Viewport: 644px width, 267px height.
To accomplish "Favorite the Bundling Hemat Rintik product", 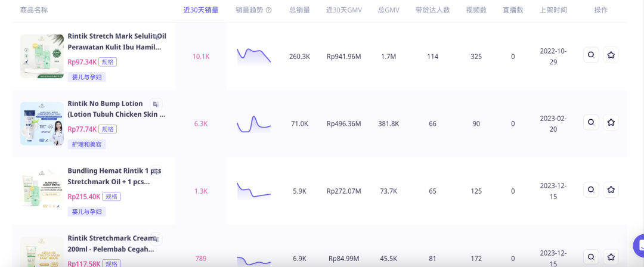I will 611,190.
